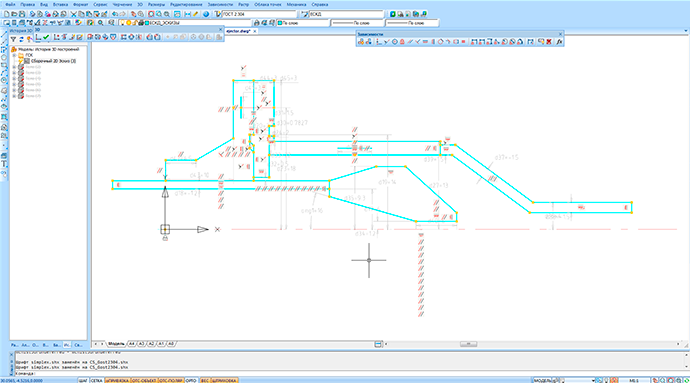
Task: Click the fx parameters icon in Зависимости toolbar
Action: (559, 42)
